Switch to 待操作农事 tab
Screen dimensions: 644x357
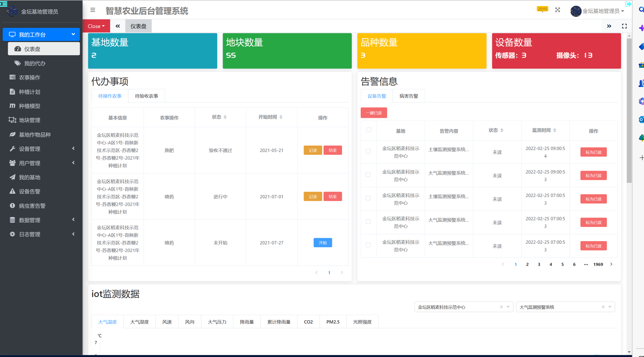pyautogui.click(x=110, y=96)
